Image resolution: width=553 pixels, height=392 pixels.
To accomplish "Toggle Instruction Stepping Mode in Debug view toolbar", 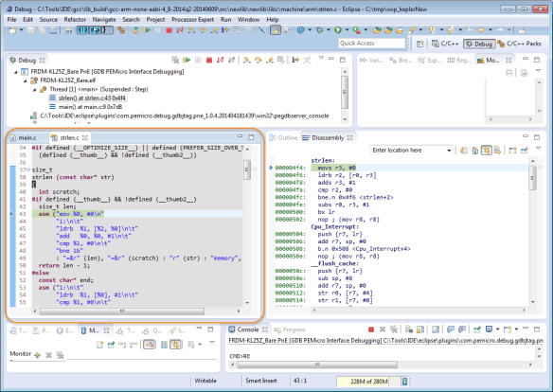I will [295, 60].
